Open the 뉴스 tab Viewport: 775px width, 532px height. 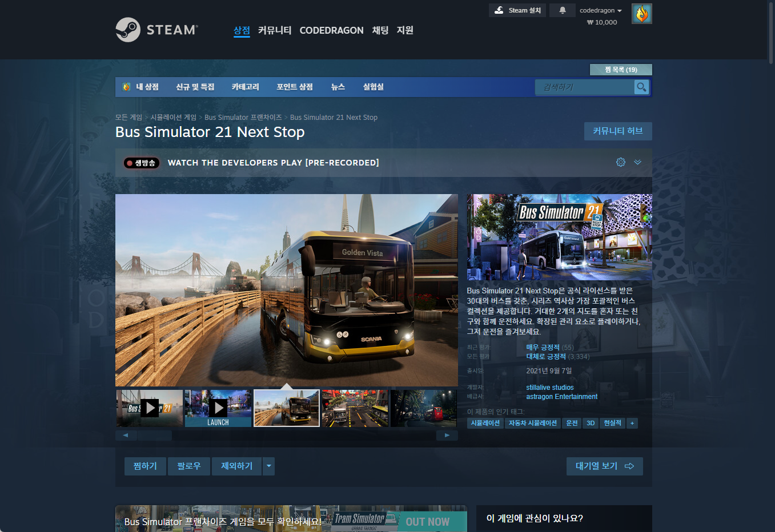click(x=338, y=87)
